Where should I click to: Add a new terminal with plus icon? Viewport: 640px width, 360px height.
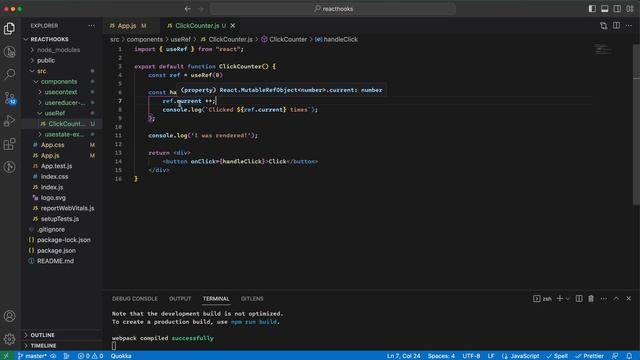[x=560, y=299]
